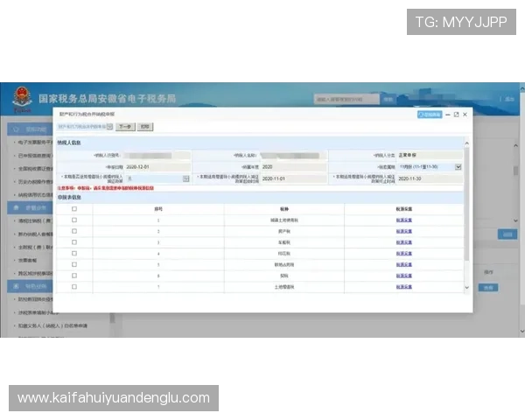Close the tax declaration dialog
525x420 pixels.
pyautogui.click(x=465, y=115)
